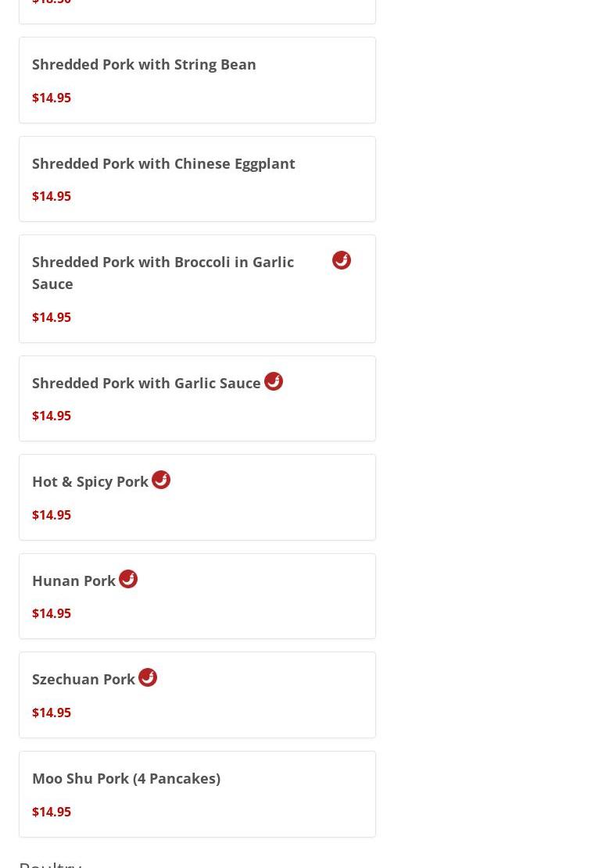
Task: Click chili icon next to Hot & Spicy Pork
Action: click(160, 480)
